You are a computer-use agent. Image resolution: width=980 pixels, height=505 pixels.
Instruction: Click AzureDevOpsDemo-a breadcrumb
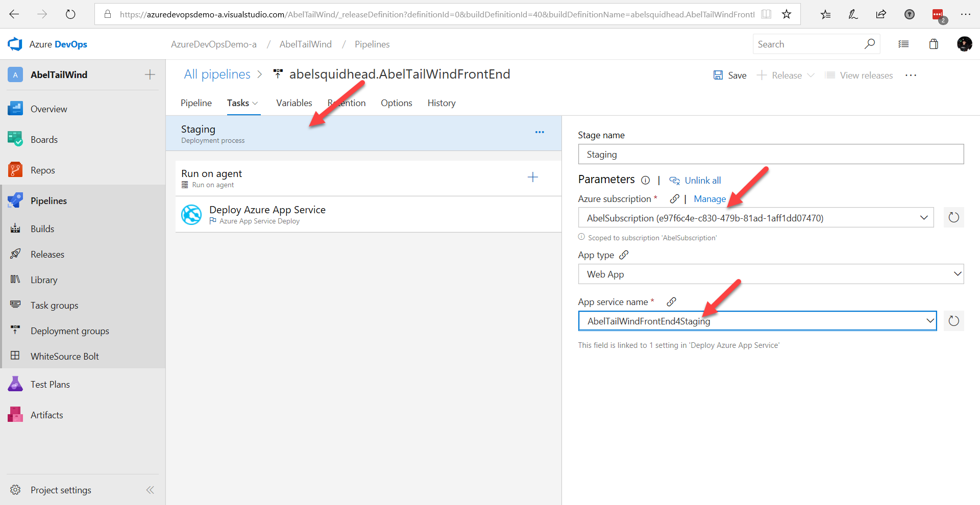[214, 44]
